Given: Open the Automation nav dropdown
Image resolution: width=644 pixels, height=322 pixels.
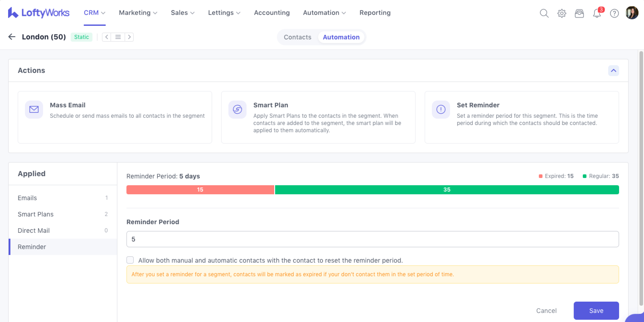Looking at the screenshot, I should 324,13.
